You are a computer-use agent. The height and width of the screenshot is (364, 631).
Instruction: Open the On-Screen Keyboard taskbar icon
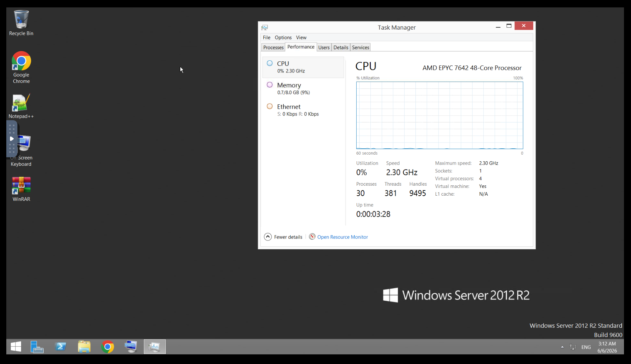point(131,347)
